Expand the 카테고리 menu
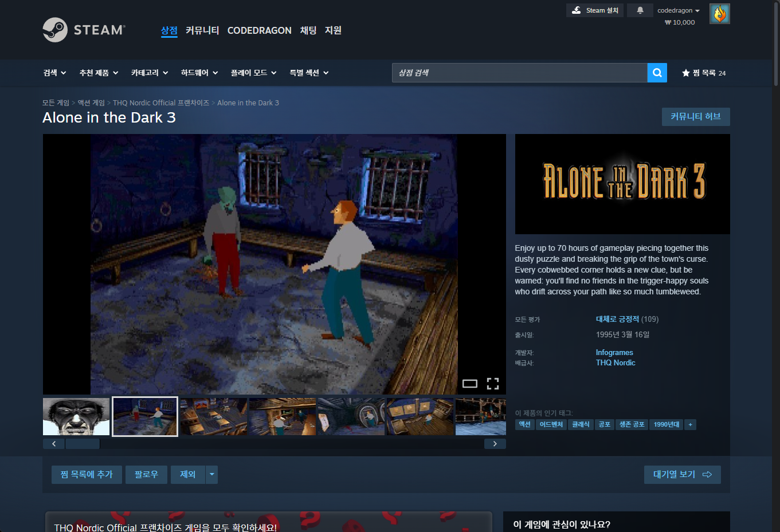780x532 pixels. point(150,73)
